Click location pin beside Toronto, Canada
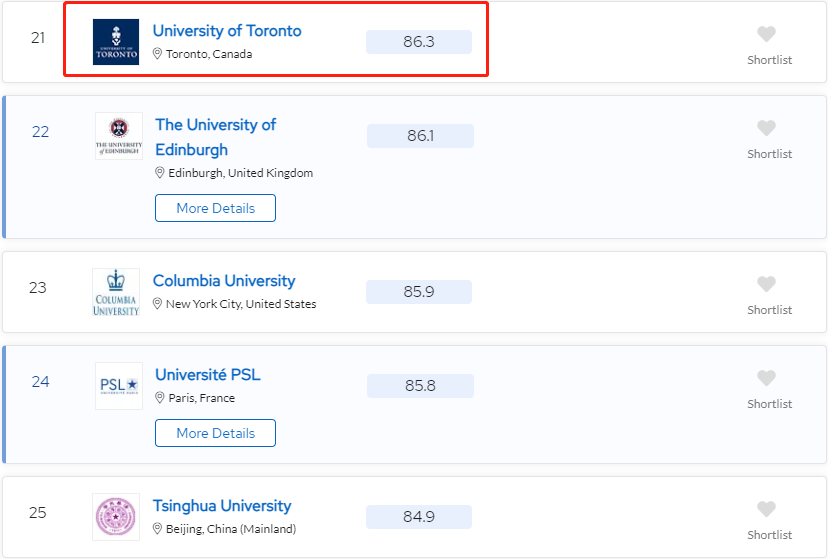This screenshot has width=828, height=559. pyautogui.click(x=158, y=54)
